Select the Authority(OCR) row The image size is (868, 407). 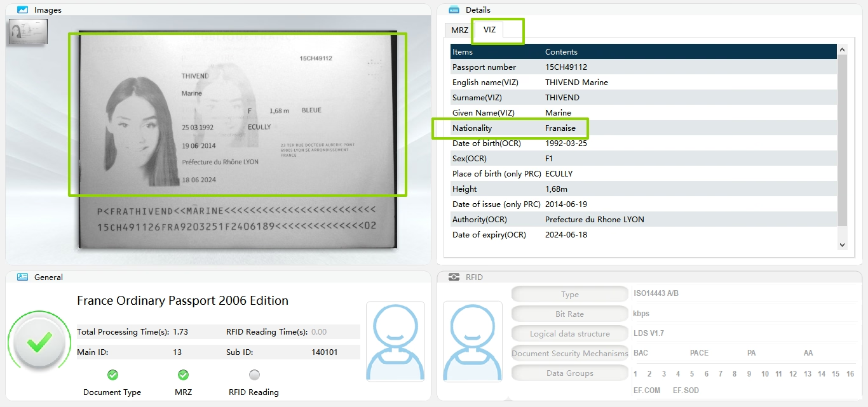(x=644, y=219)
